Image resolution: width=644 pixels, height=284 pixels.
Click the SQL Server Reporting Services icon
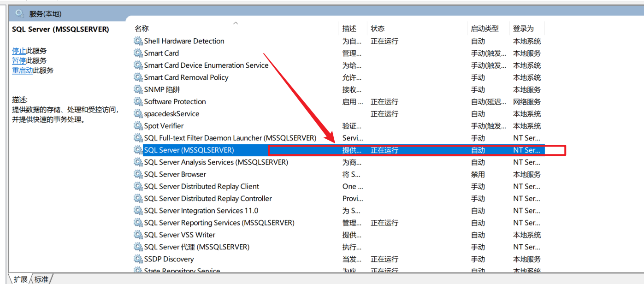coord(138,223)
